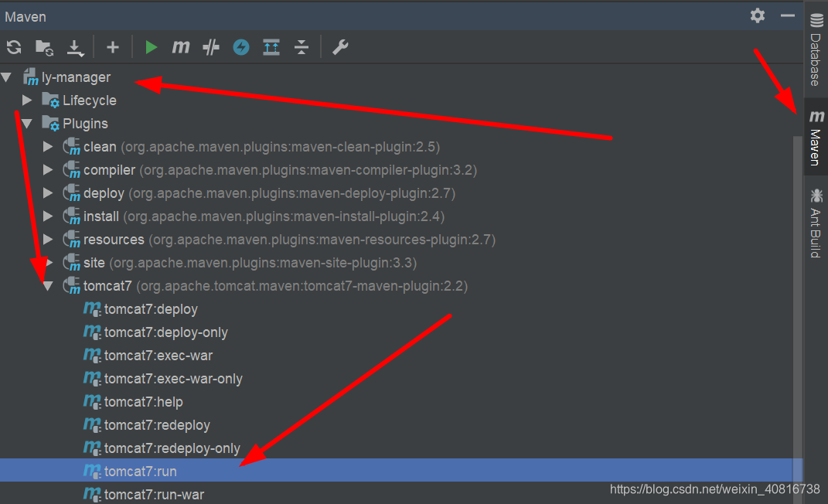Click Execute Maven Goal m icon

(181, 47)
